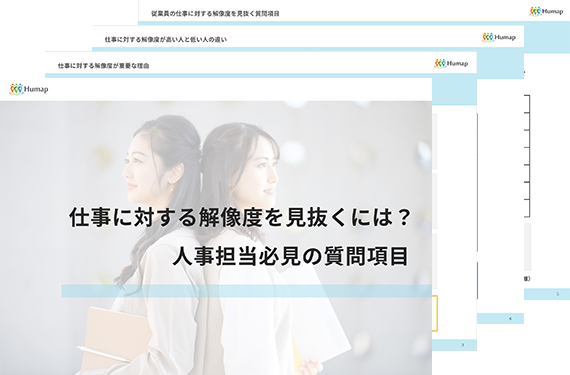Click the table grid on slide 5

click(527, 156)
